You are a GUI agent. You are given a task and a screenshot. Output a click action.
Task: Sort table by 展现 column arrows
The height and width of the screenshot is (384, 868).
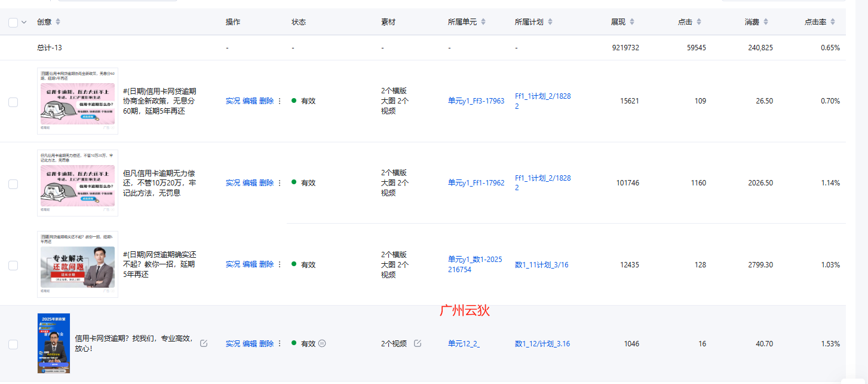coord(632,22)
